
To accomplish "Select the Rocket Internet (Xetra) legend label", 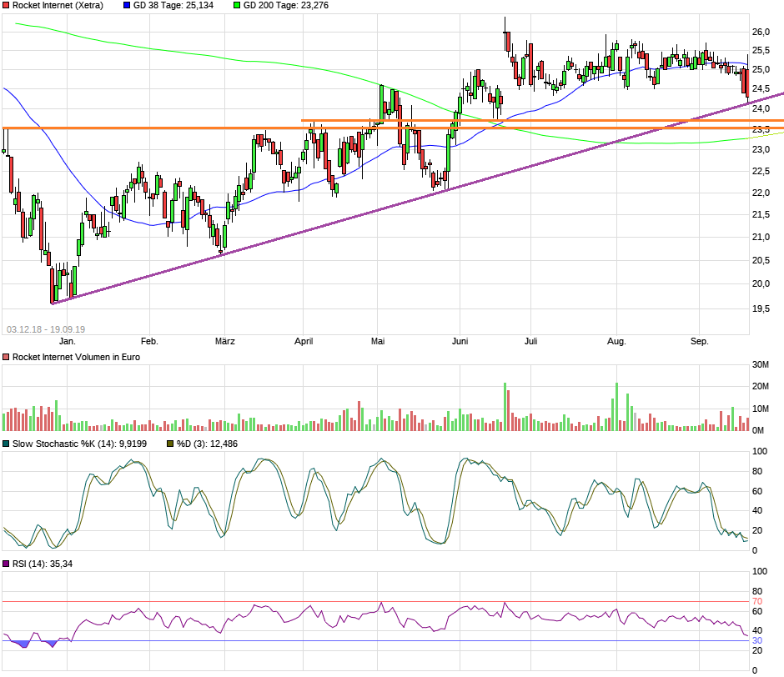I will pyautogui.click(x=58, y=6).
